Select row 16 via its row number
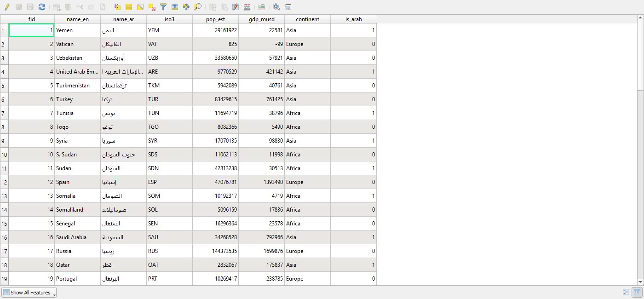This screenshot has width=644, height=299. tap(4, 237)
